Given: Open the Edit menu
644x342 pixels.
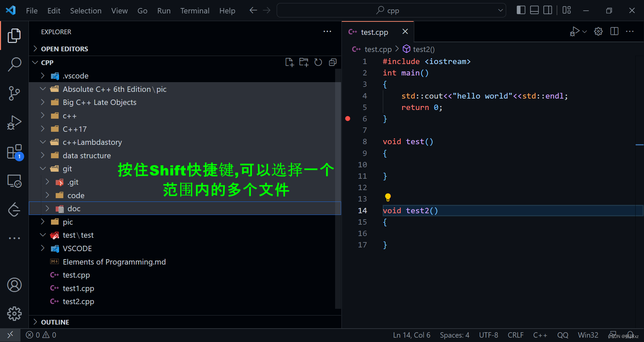Looking at the screenshot, I should pyautogui.click(x=54, y=11).
